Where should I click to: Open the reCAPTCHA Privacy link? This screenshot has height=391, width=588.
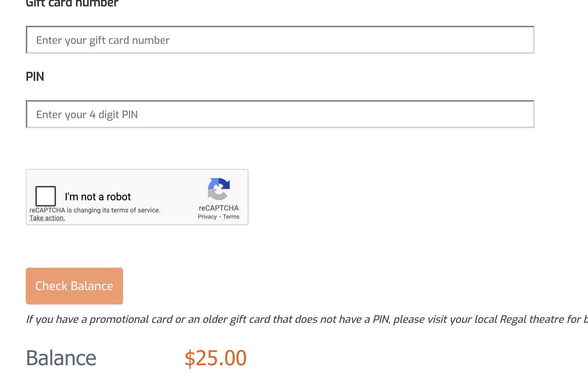point(207,217)
